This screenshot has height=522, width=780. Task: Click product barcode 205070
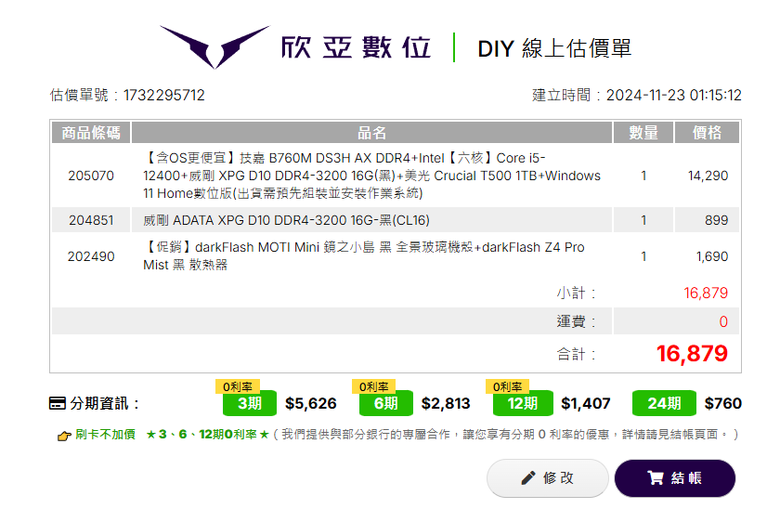[91, 176]
